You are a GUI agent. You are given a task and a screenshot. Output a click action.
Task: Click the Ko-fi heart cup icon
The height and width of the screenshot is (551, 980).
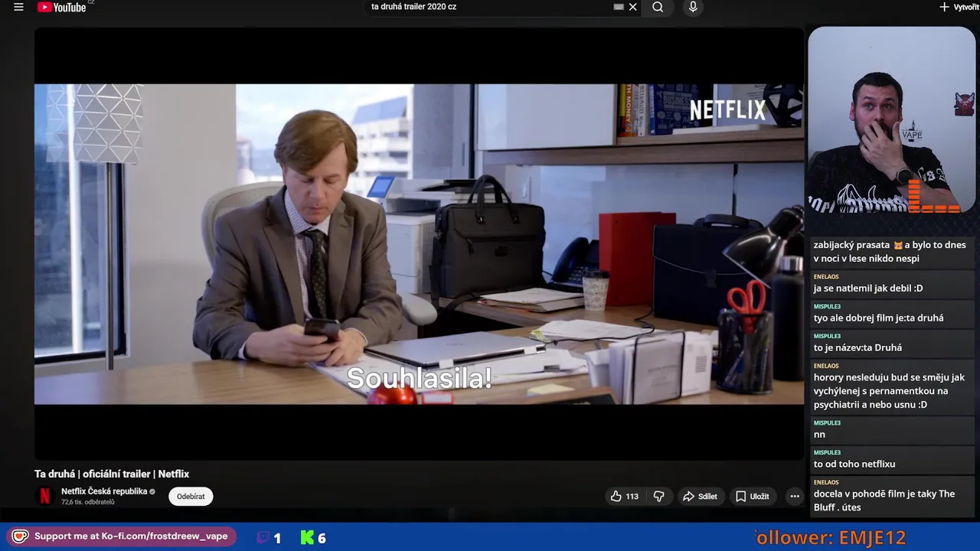(20, 536)
